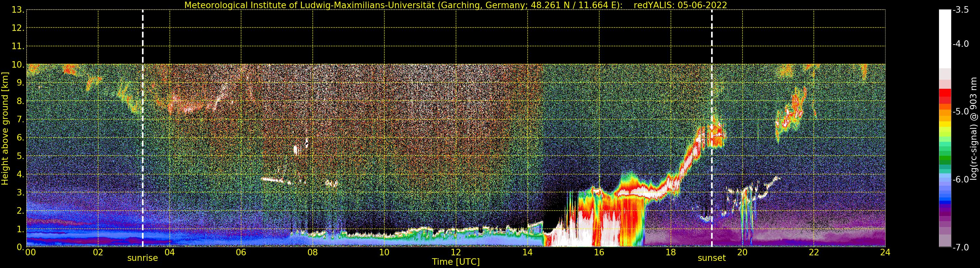
Task: Click the white dashed sunset marker line
Action: point(712,128)
